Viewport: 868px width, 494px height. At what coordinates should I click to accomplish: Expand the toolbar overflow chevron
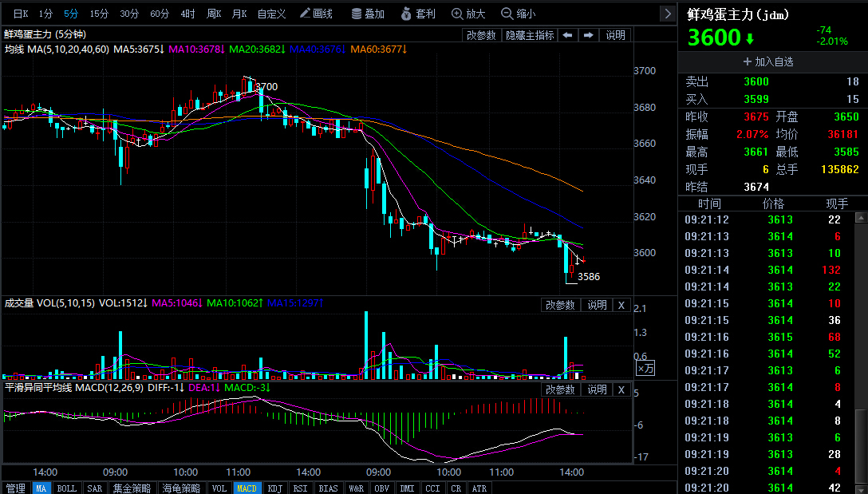point(668,14)
